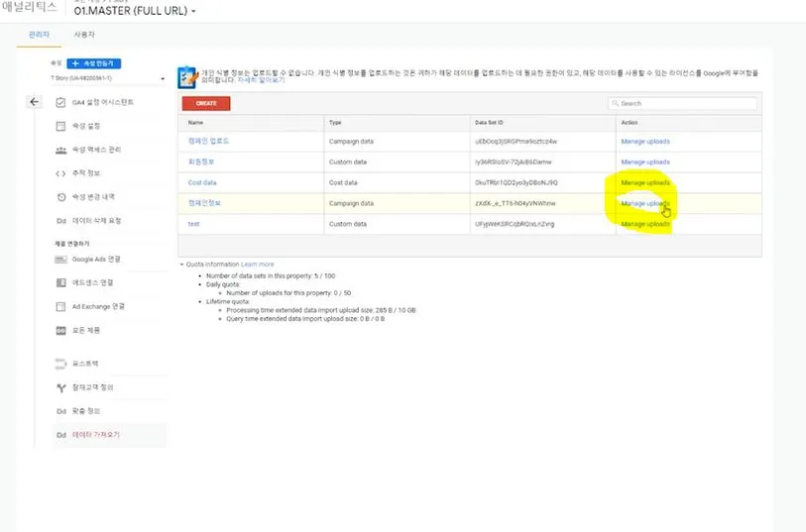The image size is (806, 532).
Task: Click the 속성 액세스 관리 people icon
Action: click(60, 150)
